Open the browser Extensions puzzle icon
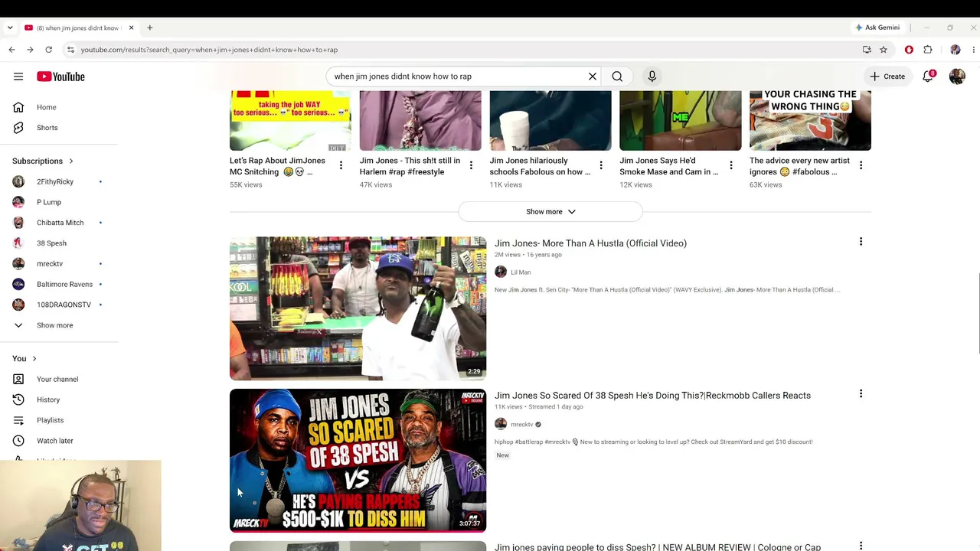980x551 pixels. click(x=928, y=50)
